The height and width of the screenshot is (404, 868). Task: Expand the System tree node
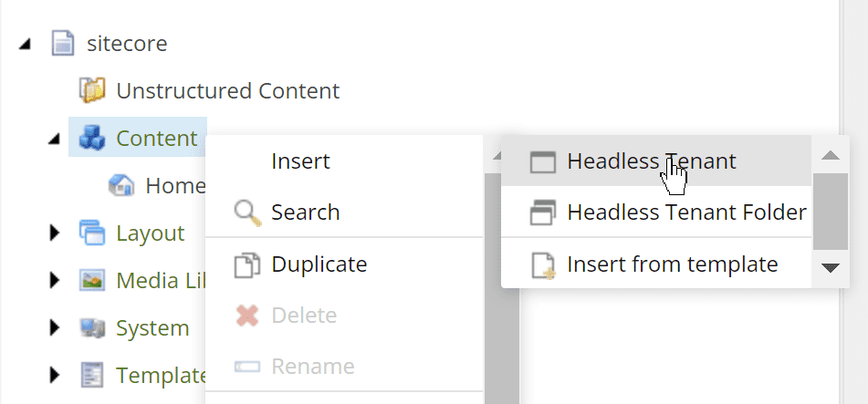(55, 328)
